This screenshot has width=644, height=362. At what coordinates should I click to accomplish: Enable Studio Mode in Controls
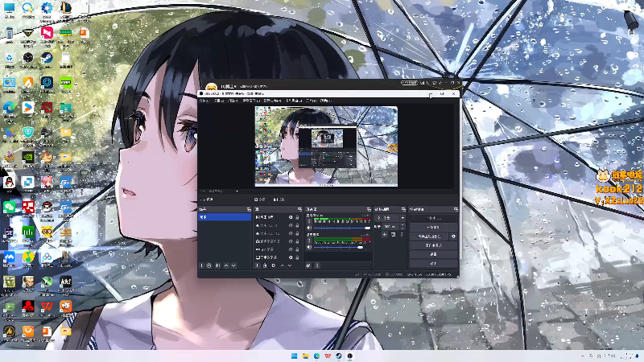click(433, 245)
